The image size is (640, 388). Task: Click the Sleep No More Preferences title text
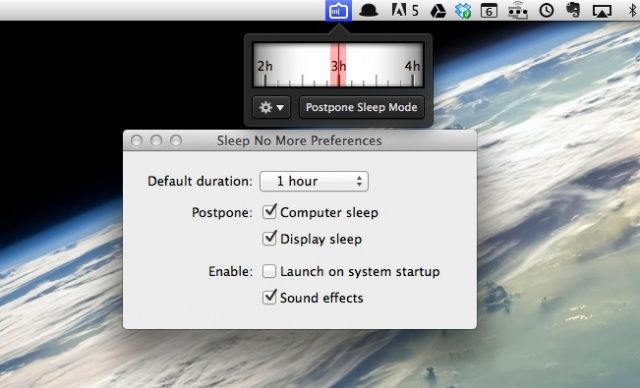coord(300,141)
